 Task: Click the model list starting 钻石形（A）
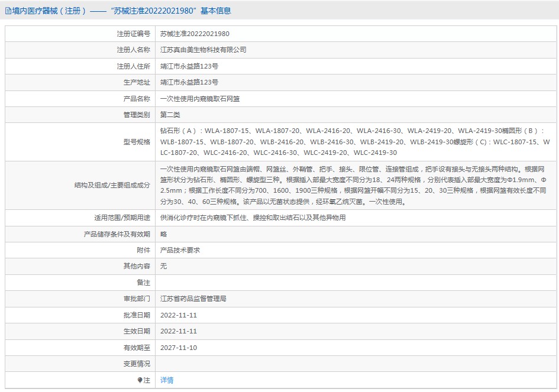click(x=355, y=142)
